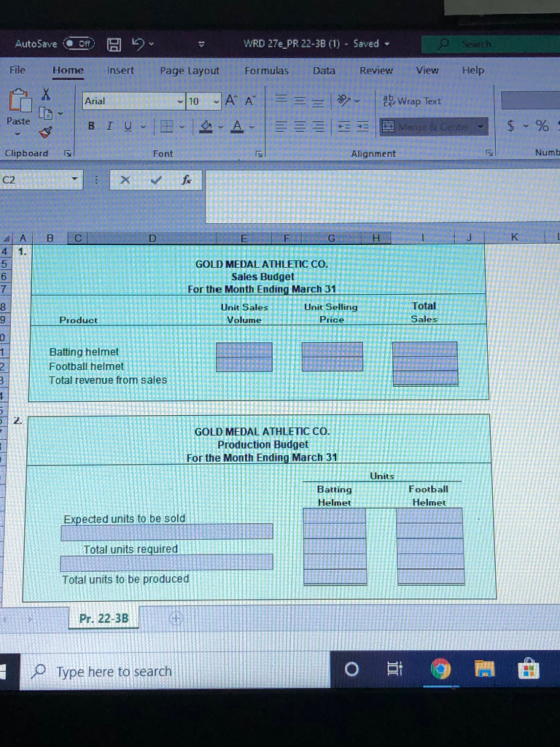Apply the Fill Color bucket
This screenshot has width=560, height=747.
point(206,126)
